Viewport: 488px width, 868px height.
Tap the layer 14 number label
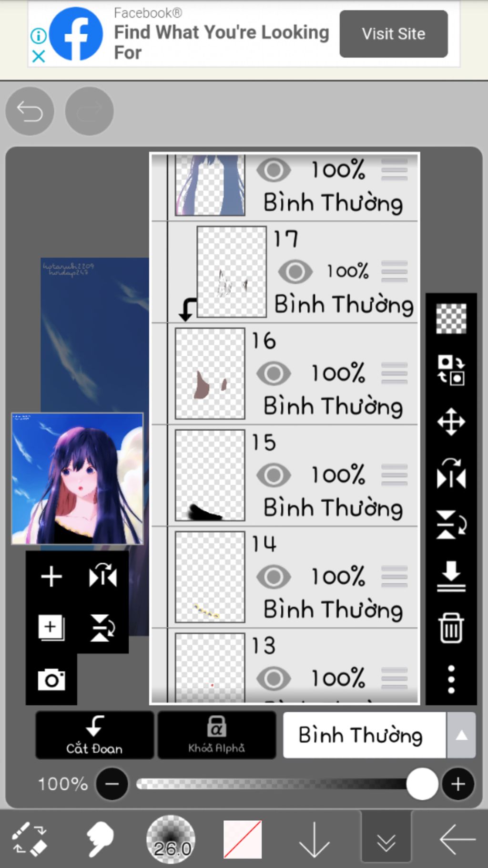264,544
